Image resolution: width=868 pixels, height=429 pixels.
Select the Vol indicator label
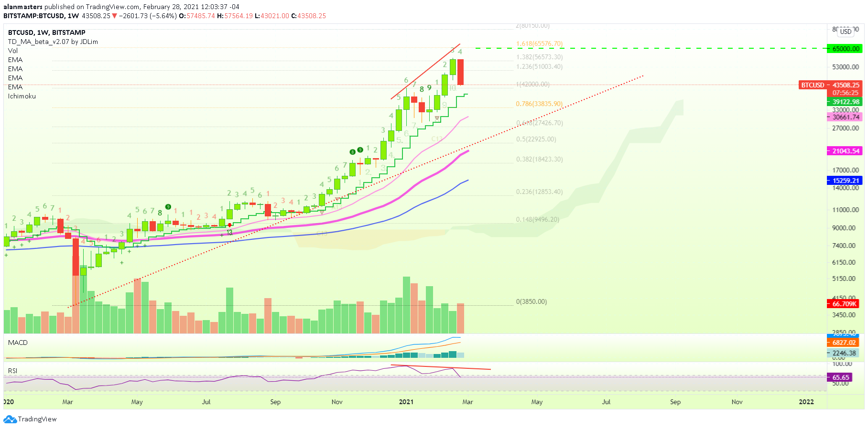coord(13,51)
